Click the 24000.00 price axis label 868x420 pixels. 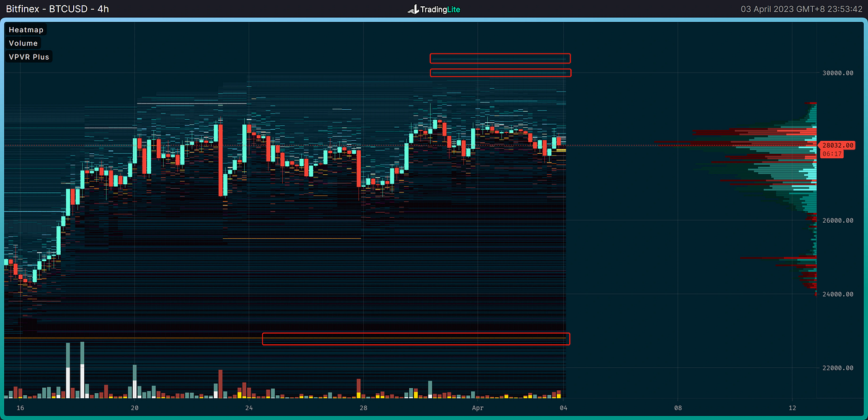tap(838, 294)
